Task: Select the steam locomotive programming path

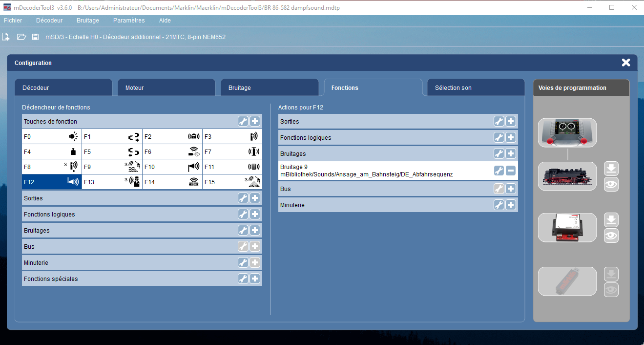Action: click(x=567, y=176)
